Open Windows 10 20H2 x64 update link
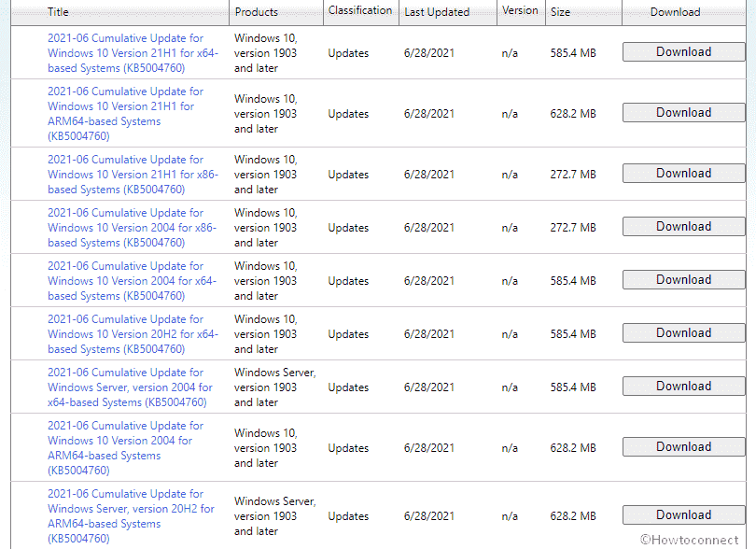756x549 pixels. [x=133, y=334]
